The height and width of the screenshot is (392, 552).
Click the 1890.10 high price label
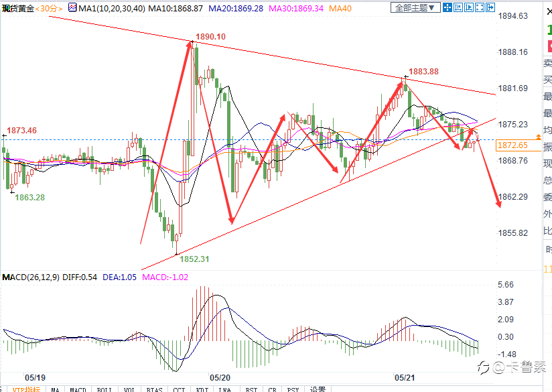pyautogui.click(x=210, y=37)
